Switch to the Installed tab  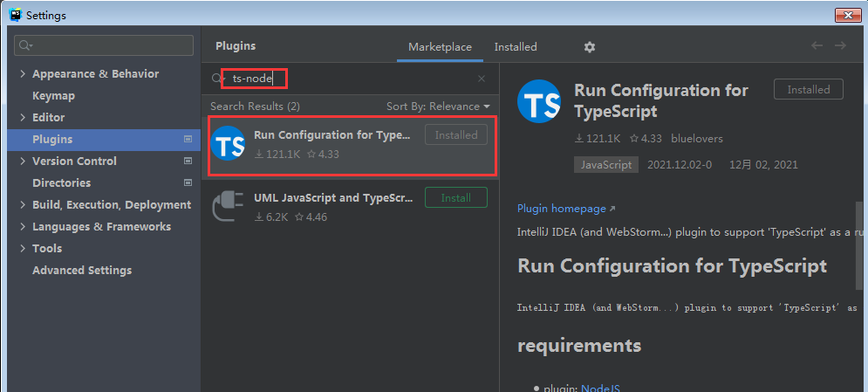pyautogui.click(x=516, y=47)
